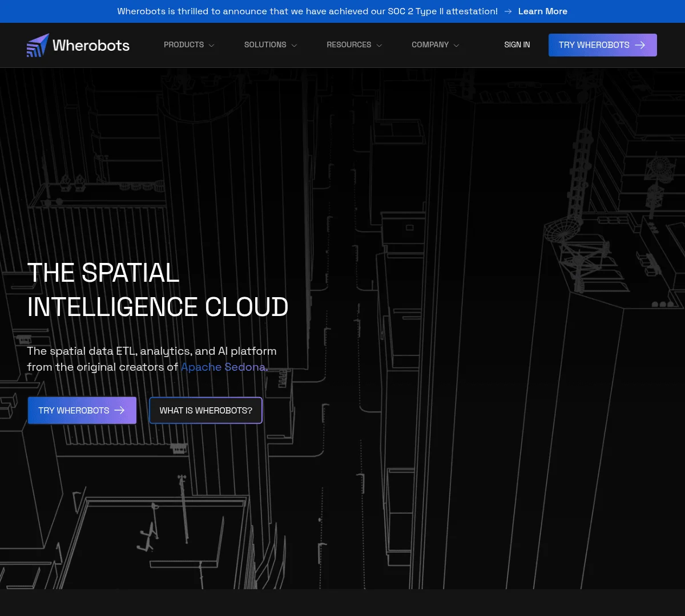Viewport: 685px width, 616px height.
Task: Open the Resources menu
Action: (x=348, y=44)
